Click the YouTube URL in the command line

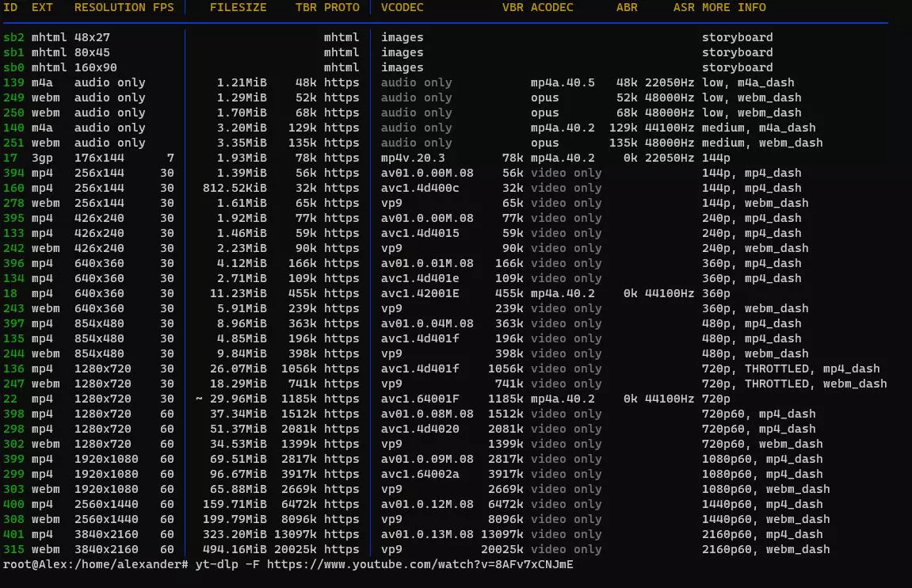point(419,564)
